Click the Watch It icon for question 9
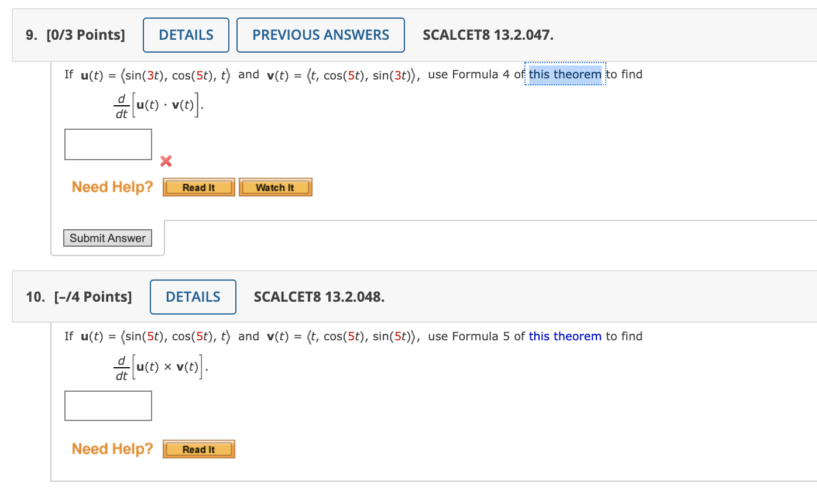This screenshot has height=504, width=817. click(x=275, y=187)
